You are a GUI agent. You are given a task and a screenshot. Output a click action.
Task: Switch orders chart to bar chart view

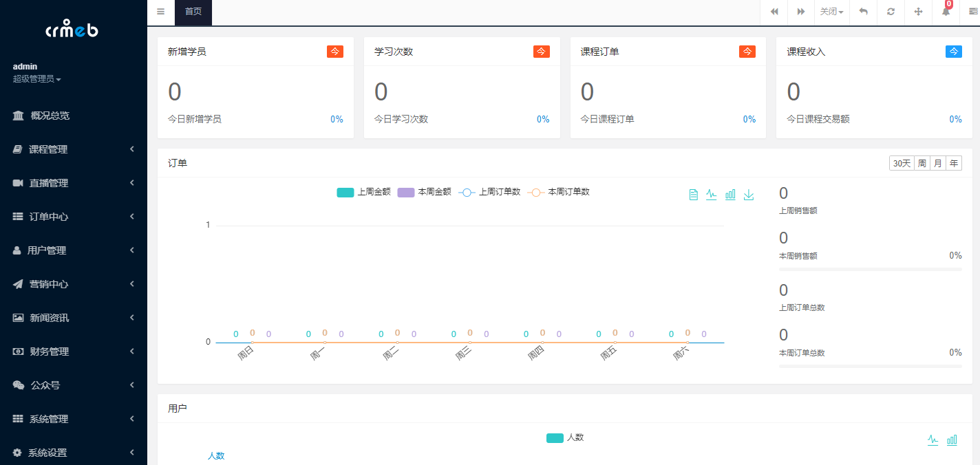[x=730, y=194]
